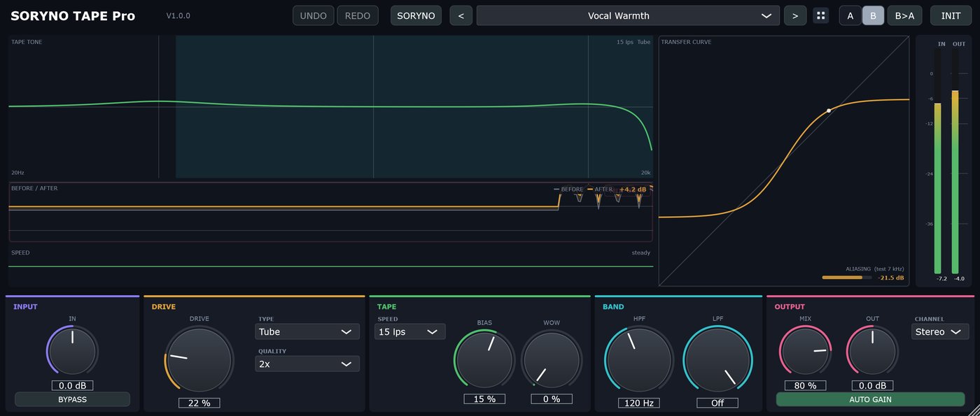Open the tape SPEED dropdown showing 15 ips

(409, 331)
